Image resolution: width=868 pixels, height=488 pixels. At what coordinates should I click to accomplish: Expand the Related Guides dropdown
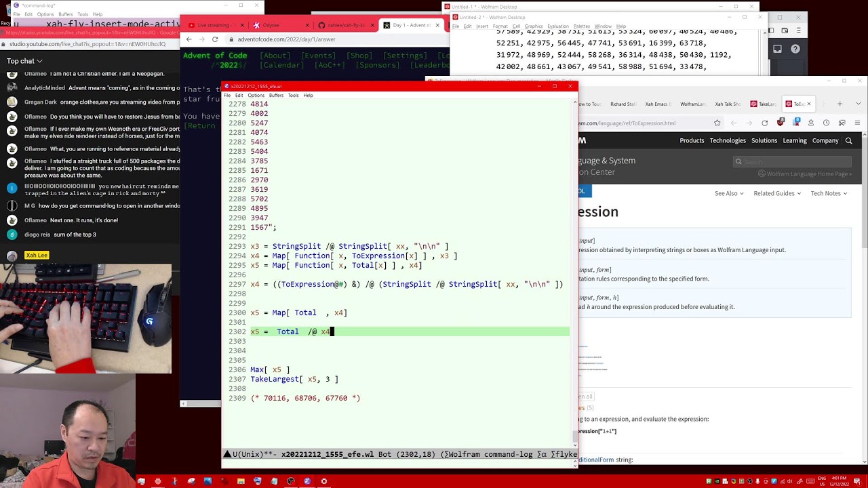pos(777,193)
